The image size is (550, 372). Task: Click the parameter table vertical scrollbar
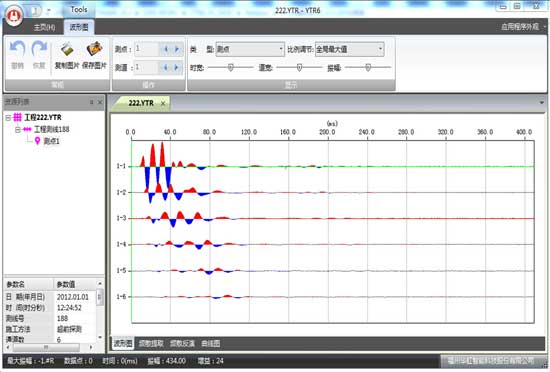100,310
